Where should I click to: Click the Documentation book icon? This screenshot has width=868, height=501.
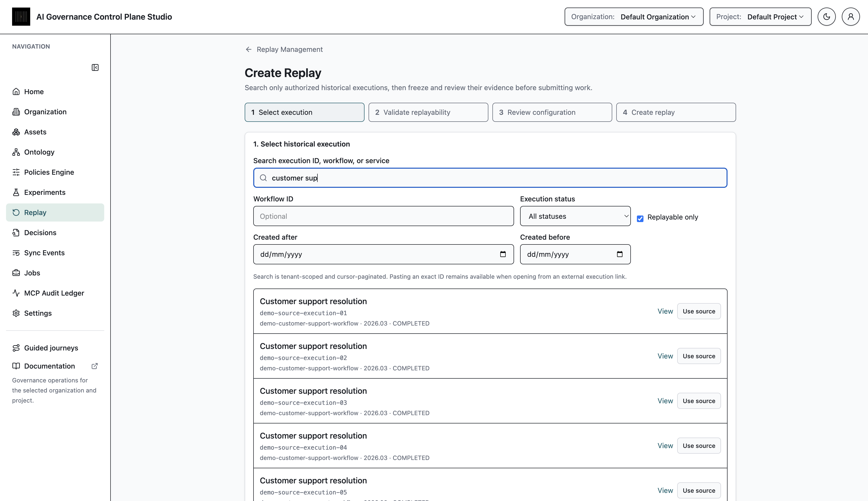click(x=16, y=366)
